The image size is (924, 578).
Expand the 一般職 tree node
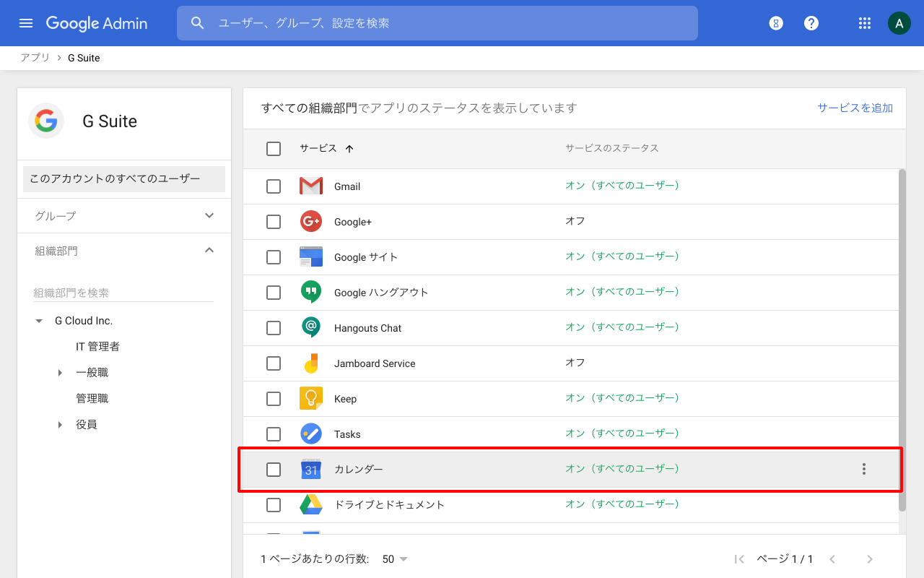pyautogui.click(x=60, y=373)
